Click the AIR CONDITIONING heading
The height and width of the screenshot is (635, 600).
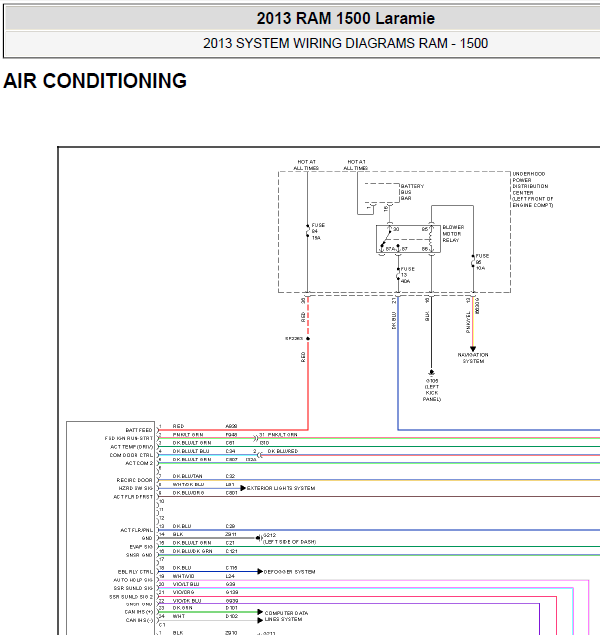[95, 81]
